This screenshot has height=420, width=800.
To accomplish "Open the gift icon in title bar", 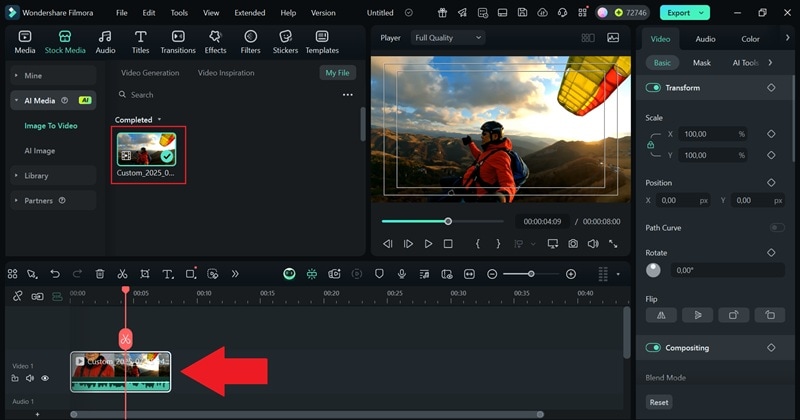I will [442, 13].
